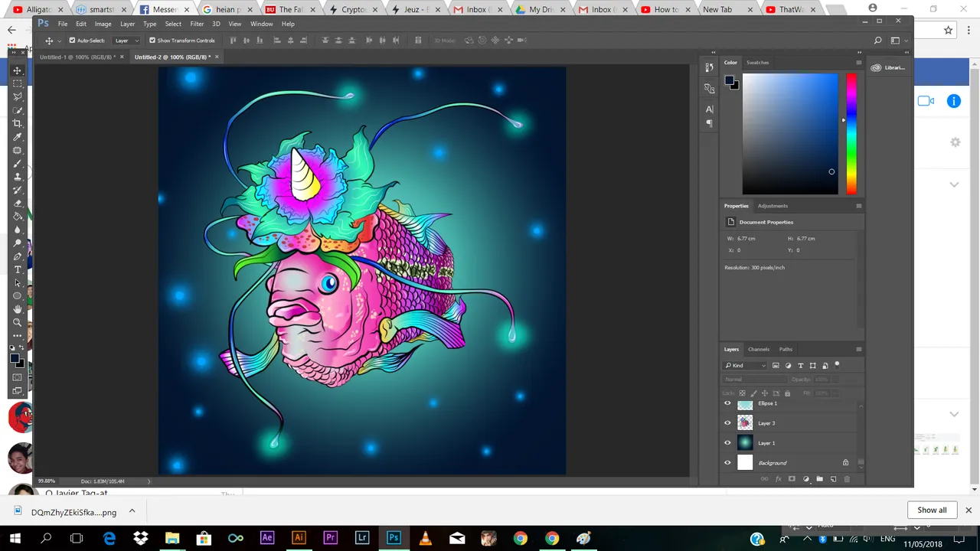Select the Blur drop tool

click(x=17, y=230)
